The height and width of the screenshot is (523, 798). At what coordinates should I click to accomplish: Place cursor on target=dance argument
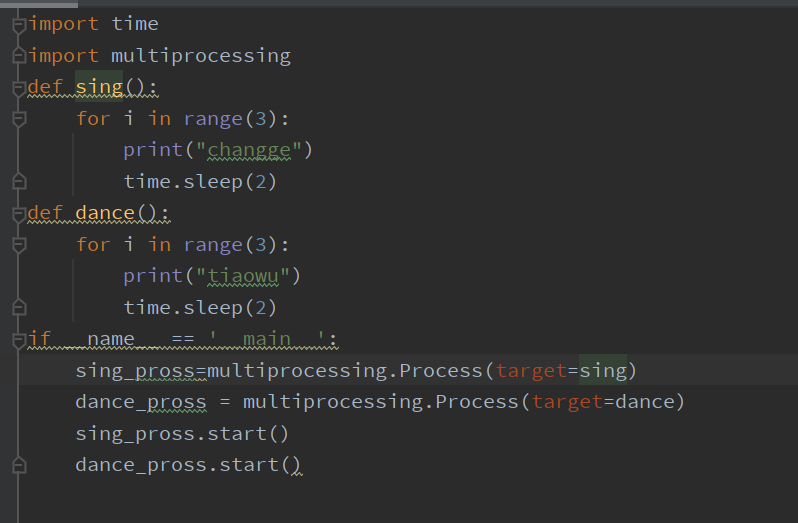coord(608,402)
